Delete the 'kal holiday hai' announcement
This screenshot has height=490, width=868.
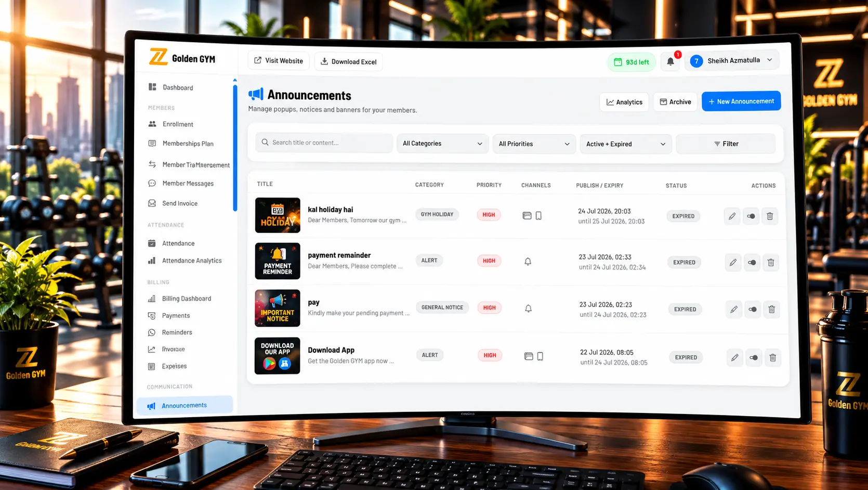770,216
